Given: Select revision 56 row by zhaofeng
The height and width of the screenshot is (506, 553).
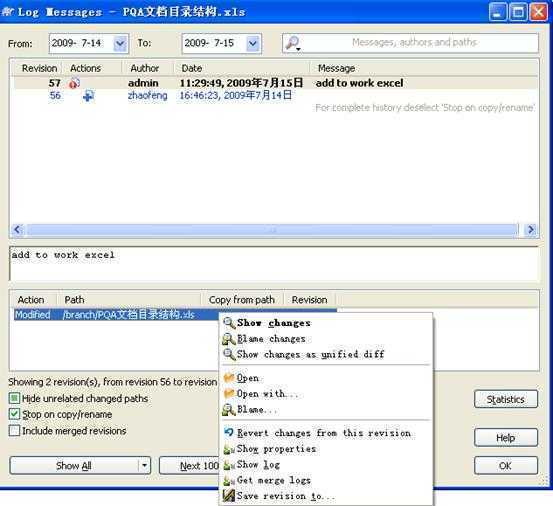Looking at the screenshot, I should pyautogui.click(x=275, y=96).
